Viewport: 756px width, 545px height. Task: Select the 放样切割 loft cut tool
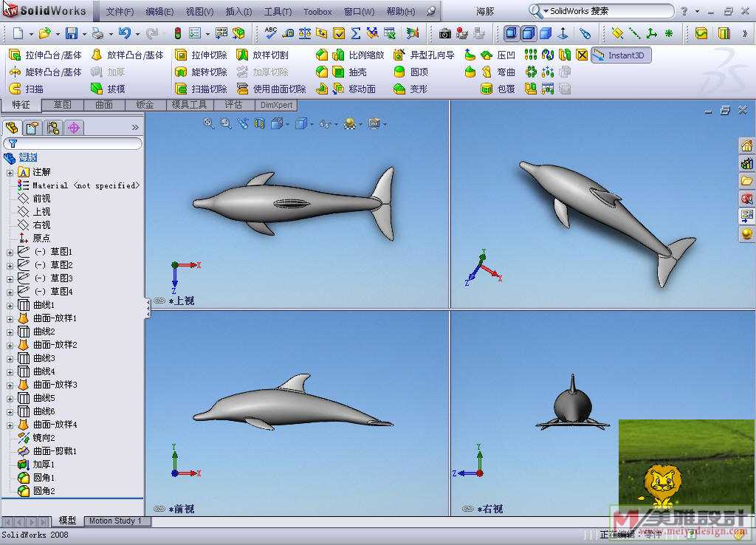[x=263, y=55]
